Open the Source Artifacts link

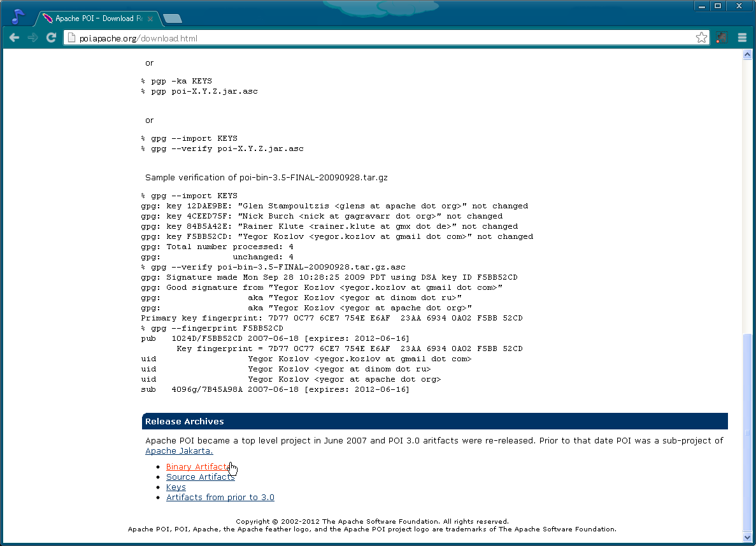coord(201,477)
